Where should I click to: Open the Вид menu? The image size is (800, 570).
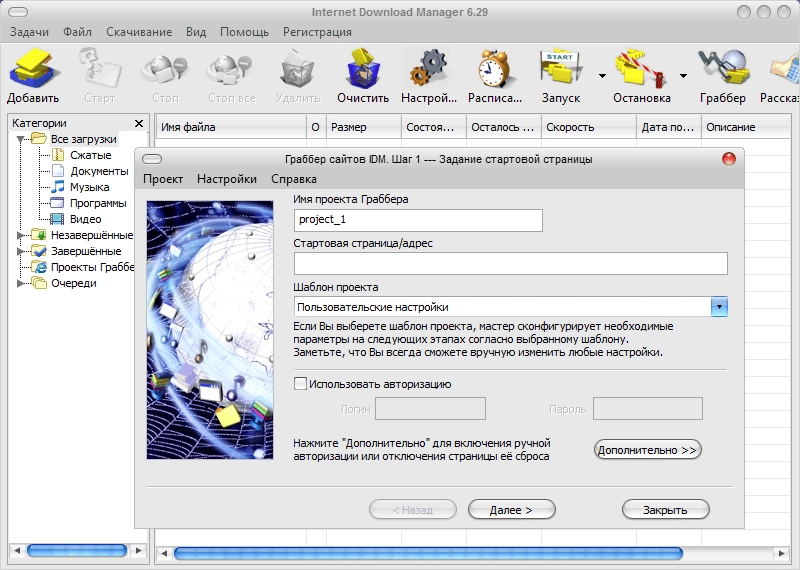pos(196,32)
